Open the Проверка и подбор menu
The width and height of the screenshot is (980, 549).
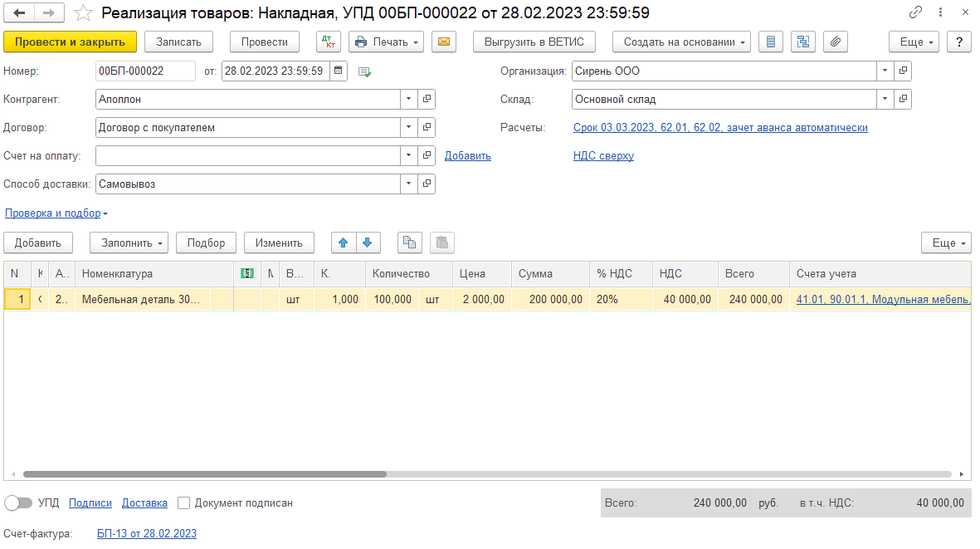pos(56,213)
